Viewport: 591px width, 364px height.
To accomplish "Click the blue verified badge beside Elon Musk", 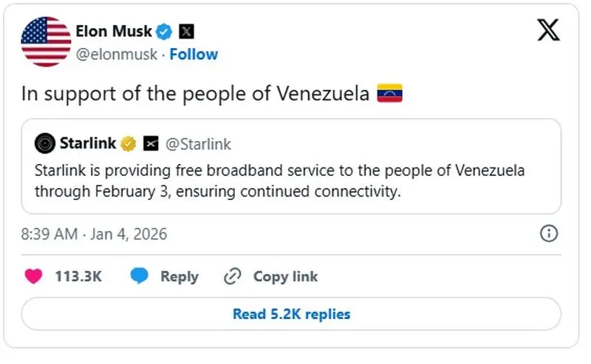I will point(165,32).
